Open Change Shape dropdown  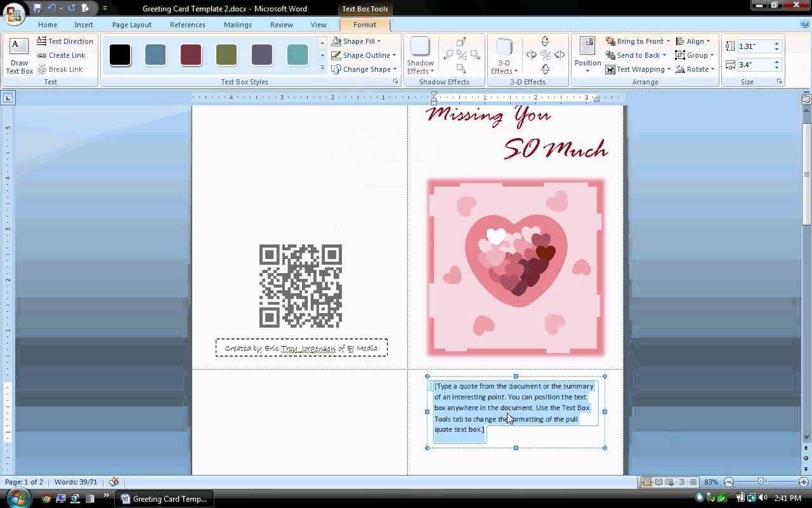click(363, 69)
